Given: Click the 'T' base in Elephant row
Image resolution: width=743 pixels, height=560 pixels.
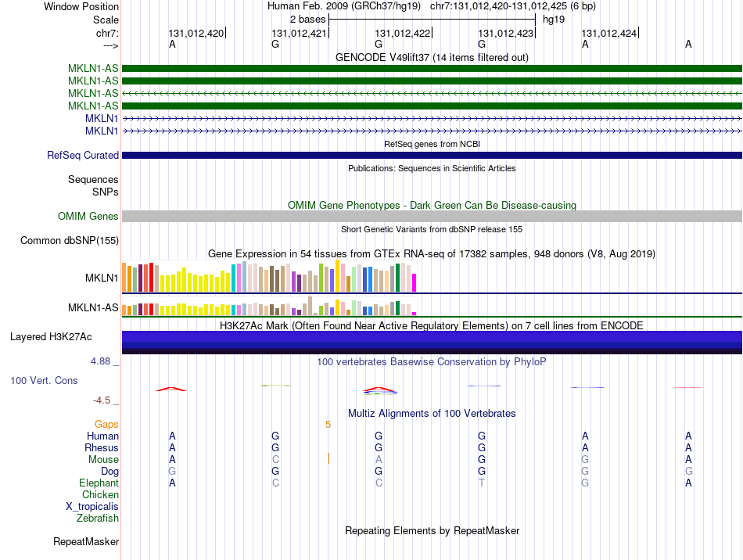Looking at the screenshot, I should click(482, 483).
